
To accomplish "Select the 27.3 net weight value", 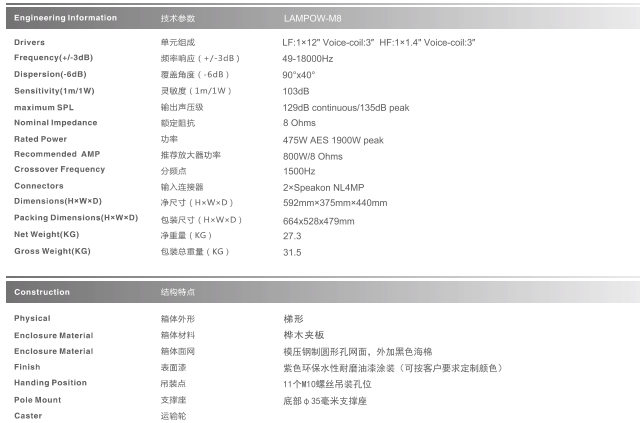I will 292,235.
